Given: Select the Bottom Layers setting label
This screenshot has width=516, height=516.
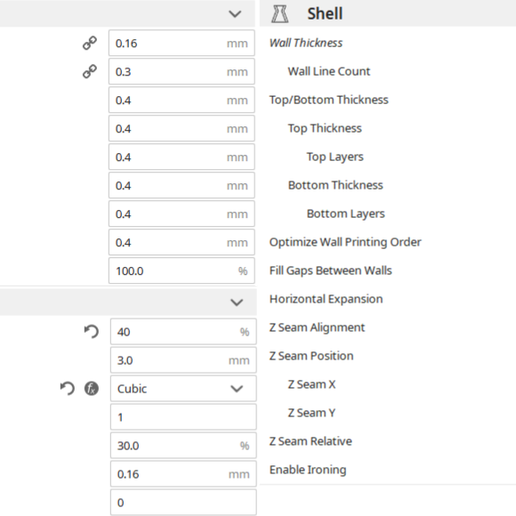Looking at the screenshot, I should pyautogui.click(x=346, y=214).
